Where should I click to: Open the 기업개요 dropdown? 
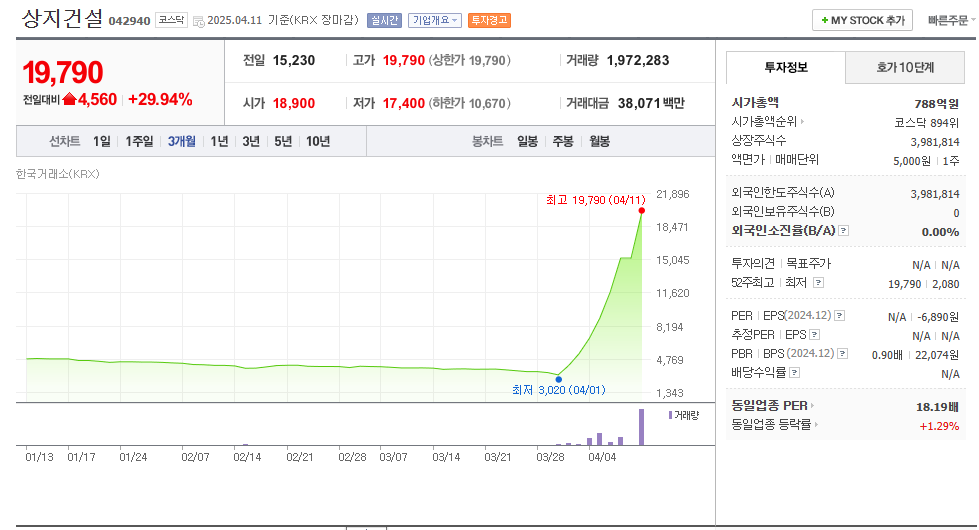pyautogui.click(x=435, y=21)
